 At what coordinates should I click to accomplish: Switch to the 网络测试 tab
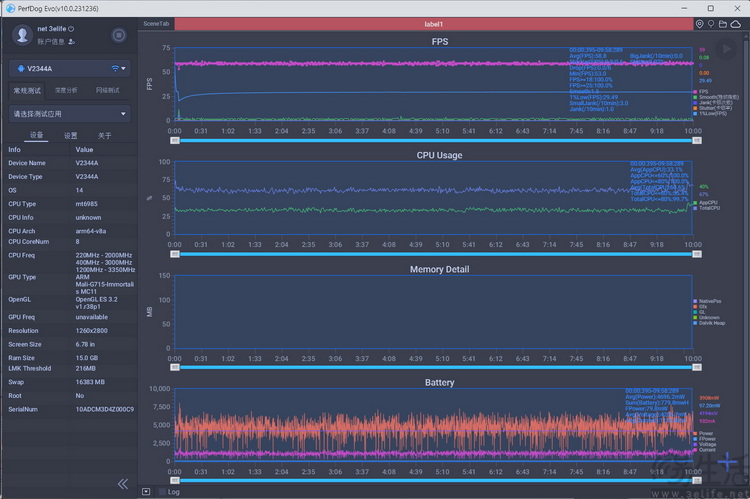(x=107, y=90)
